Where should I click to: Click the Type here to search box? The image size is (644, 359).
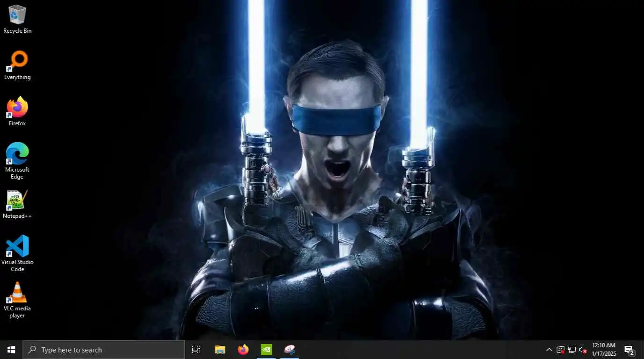(104, 350)
